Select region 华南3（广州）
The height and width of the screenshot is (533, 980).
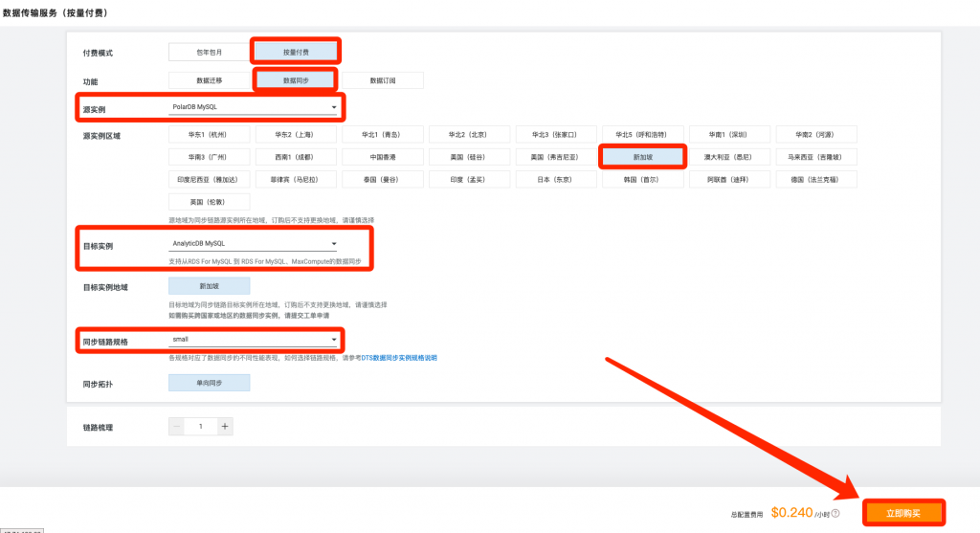pos(209,157)
